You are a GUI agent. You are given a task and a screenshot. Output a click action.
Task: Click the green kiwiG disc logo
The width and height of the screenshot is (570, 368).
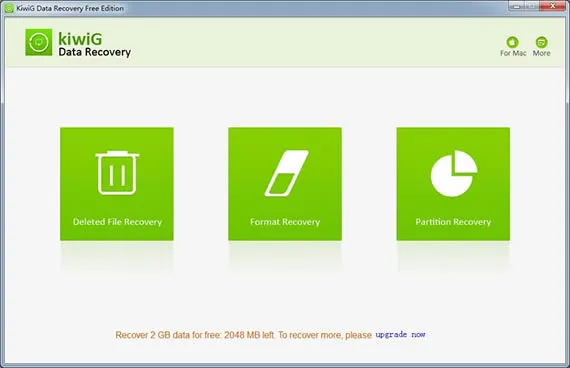click(x=39, y=42)
